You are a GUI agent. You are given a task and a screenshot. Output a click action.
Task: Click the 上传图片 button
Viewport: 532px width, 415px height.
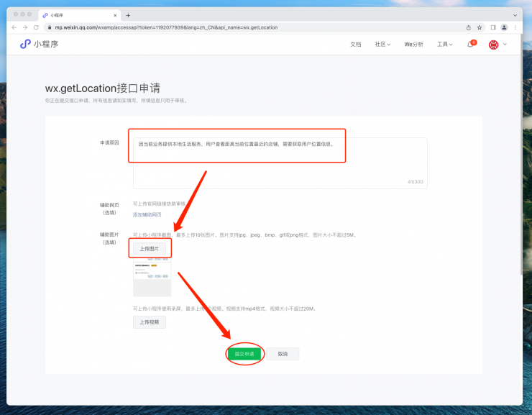pyautogui.click(x=149, y=249)
